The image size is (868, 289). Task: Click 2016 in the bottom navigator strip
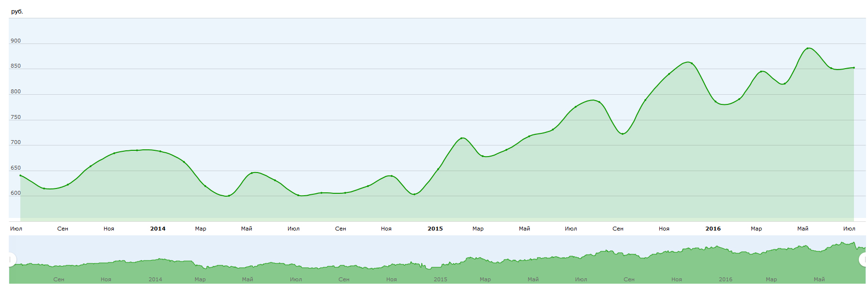coord(726,279)
